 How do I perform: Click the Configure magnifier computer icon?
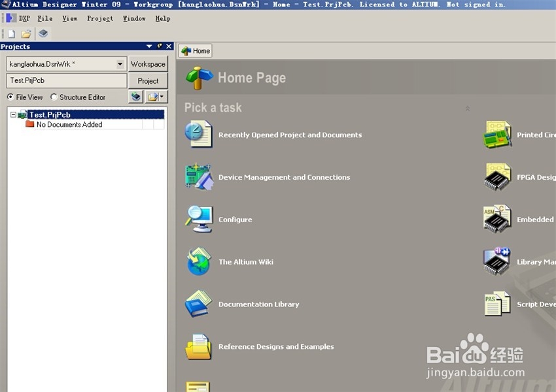point(199,220)
